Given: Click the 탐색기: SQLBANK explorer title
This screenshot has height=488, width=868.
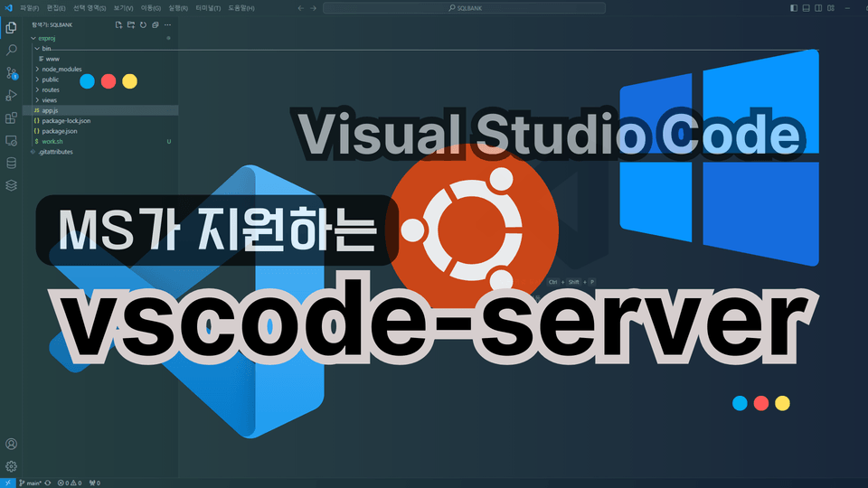Looking at the screenshot, I should pos(52,25).
